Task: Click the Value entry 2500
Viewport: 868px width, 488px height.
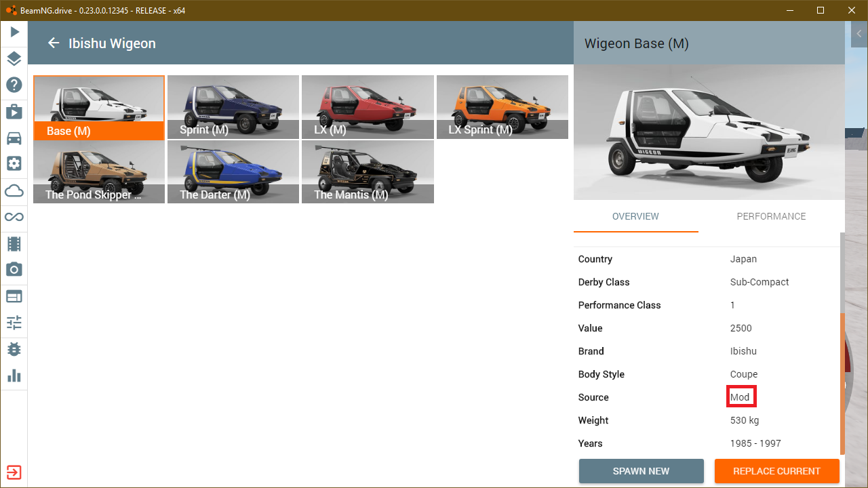Action: click(741, 328)
